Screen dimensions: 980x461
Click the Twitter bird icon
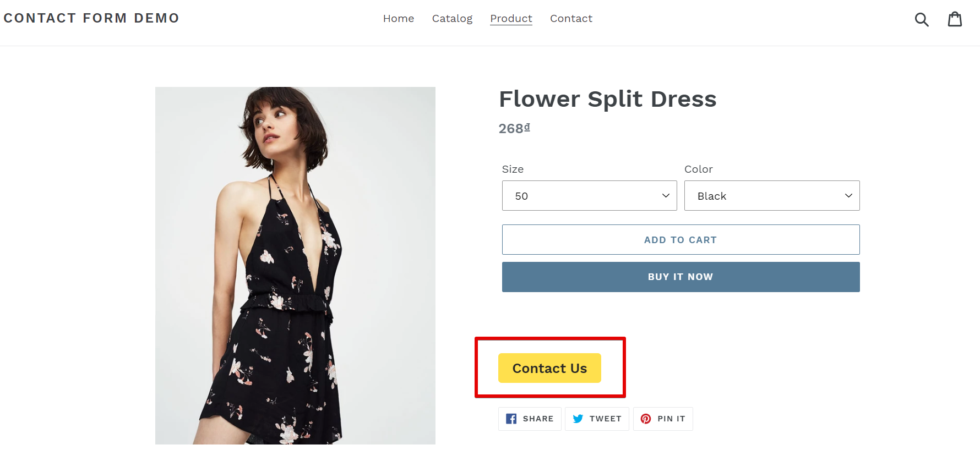coord(578,419)
